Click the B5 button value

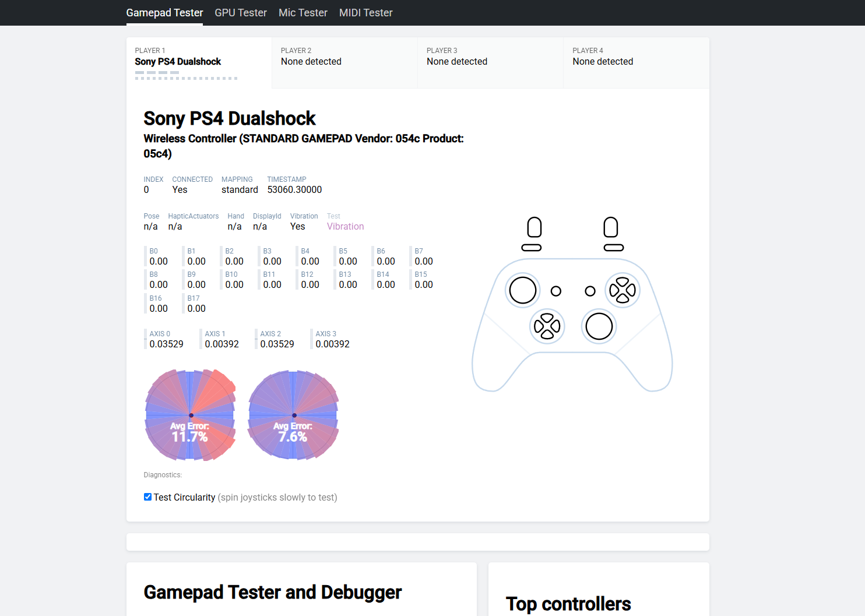tap(348, 262)
